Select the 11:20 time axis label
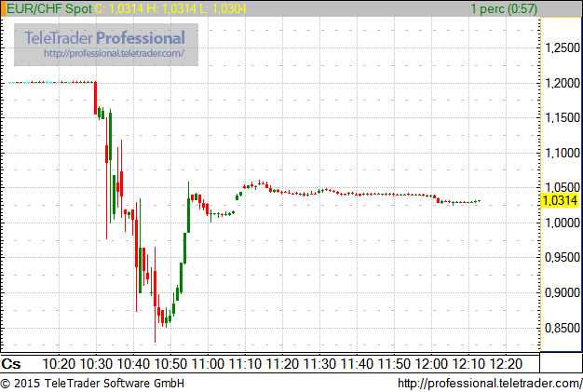Screen dimensions: 583x392 point(282,364)
